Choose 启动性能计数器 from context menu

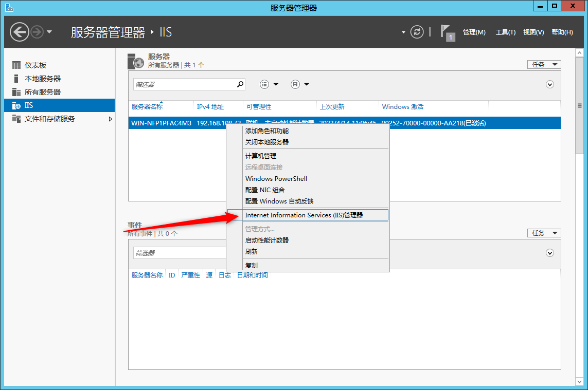[x=308, y=240]
